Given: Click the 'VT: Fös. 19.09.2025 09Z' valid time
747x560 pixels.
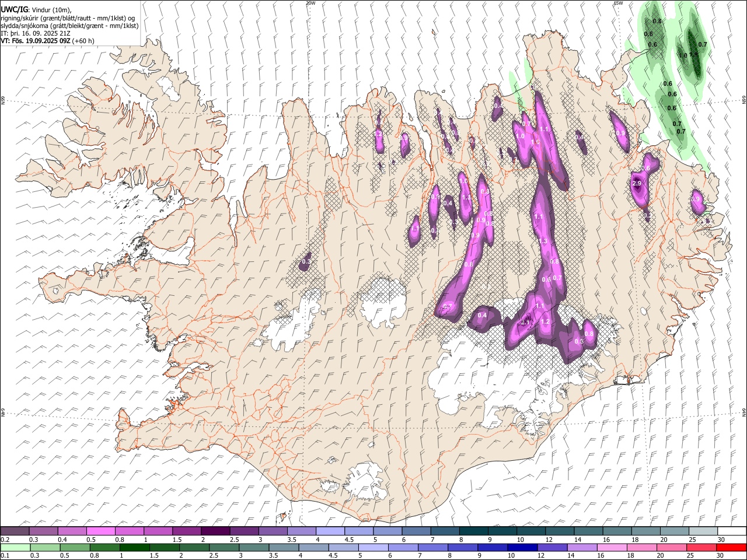Looking at the screenshot, I should (36, 41).
